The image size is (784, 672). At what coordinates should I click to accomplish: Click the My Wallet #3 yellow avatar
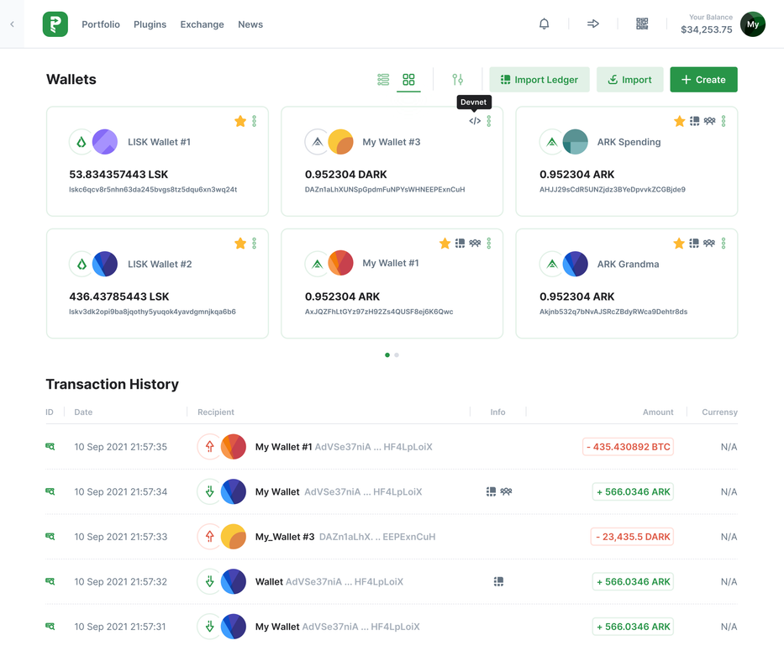click(x=340, y=141)
